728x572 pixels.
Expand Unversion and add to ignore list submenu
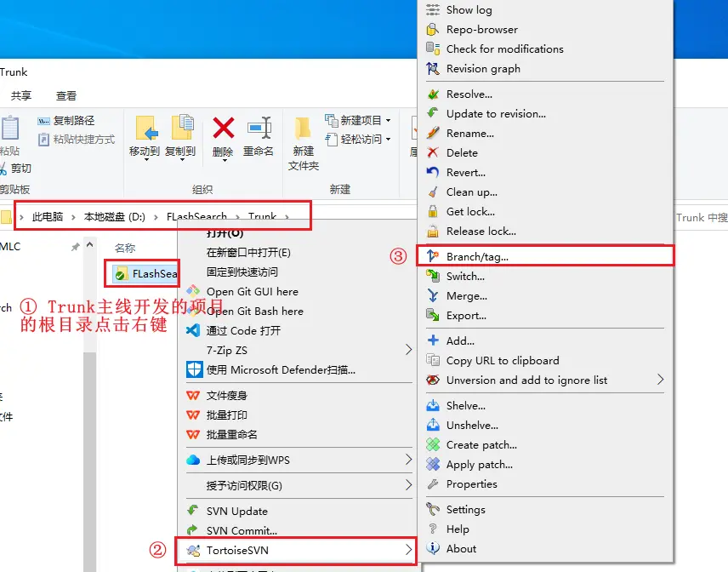(660, 380)
